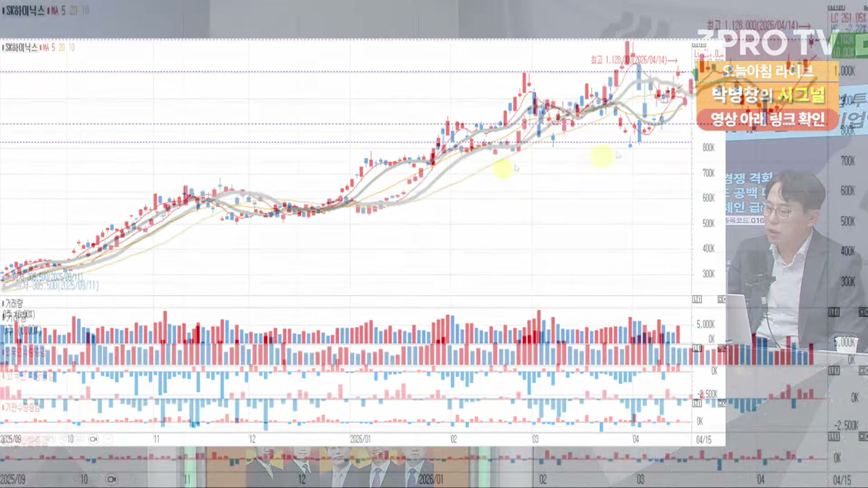This screenshot has height=488, width=868.
Task: Toggle the MA 20 line in white chart legend
Action: [61, 48]
